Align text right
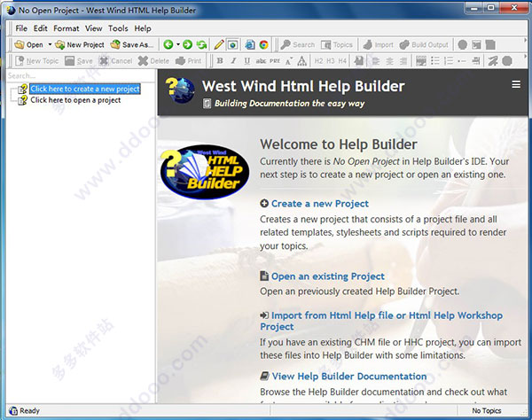 [403, 60]
